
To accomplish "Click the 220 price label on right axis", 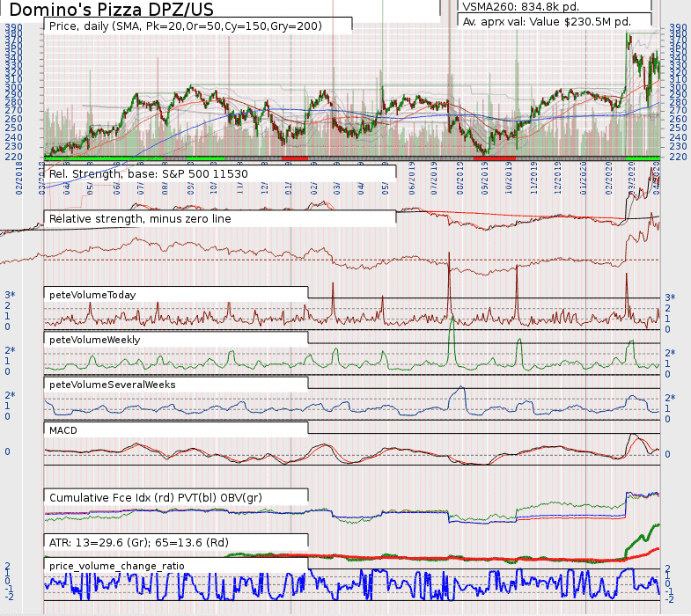I will coord(678,157).
